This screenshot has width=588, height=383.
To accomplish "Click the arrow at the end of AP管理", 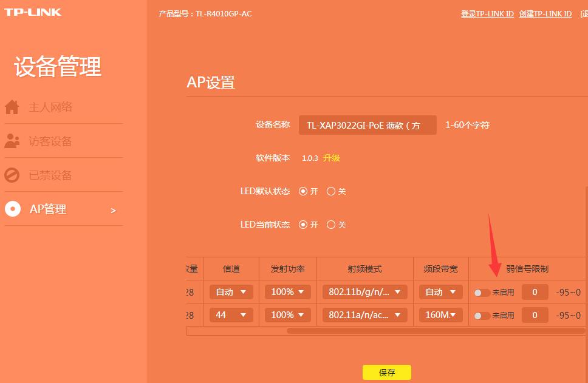I will coord(113,211).
